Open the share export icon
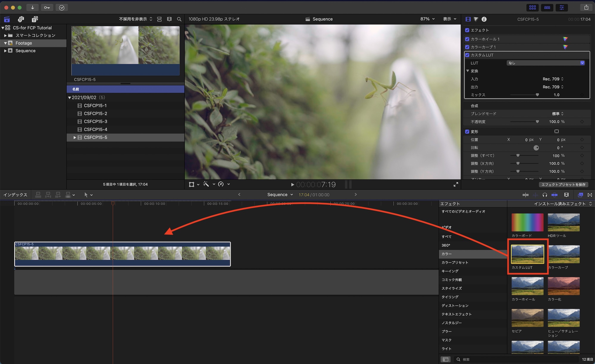 coord(586,7)
